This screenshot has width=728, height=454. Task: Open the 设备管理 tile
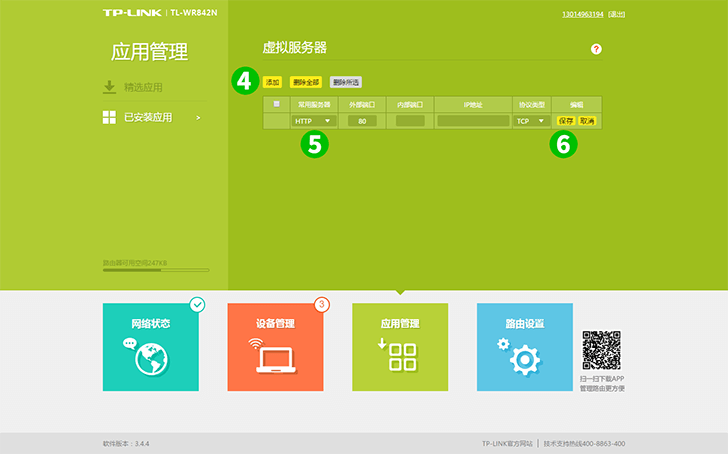(x=275, y=347)
